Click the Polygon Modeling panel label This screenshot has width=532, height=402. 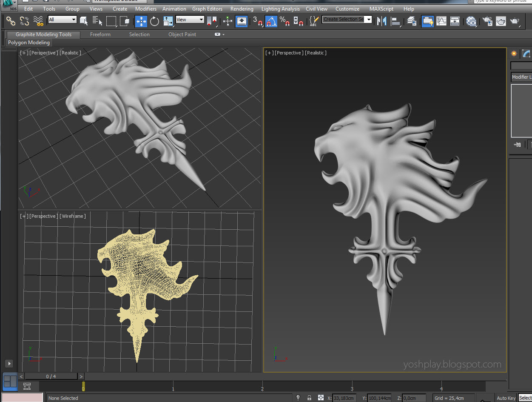pyautogui.click(x=29, y=43)
